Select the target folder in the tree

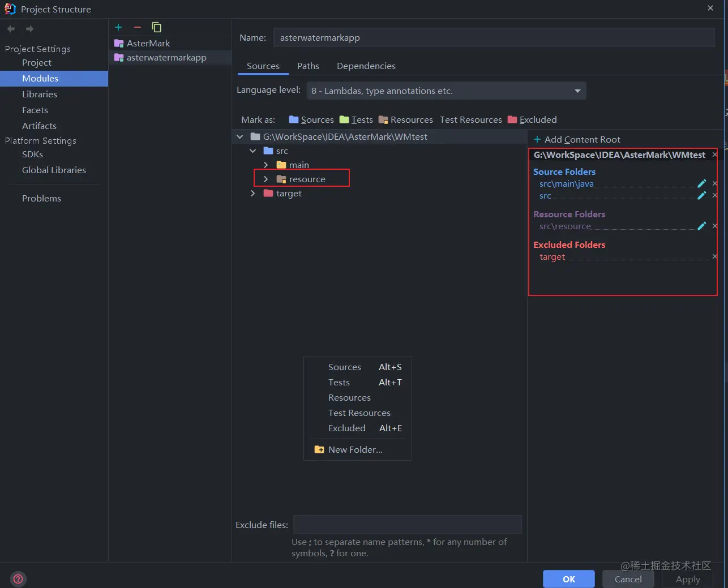coord(289,193)
